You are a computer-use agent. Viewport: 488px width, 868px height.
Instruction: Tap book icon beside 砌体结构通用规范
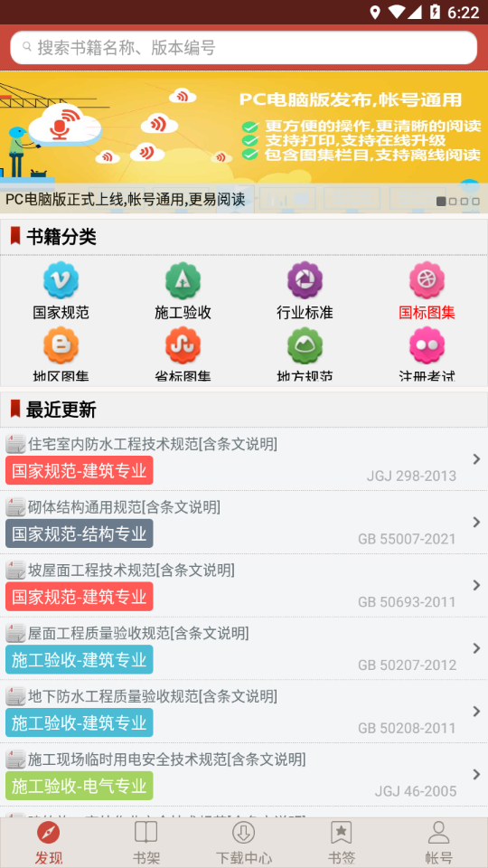click(15, 507)
